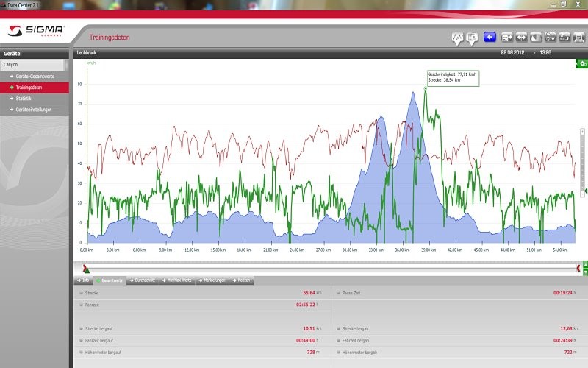Click the speed peak marker on graph
588x368 pixels.
(x=425, y=89)
